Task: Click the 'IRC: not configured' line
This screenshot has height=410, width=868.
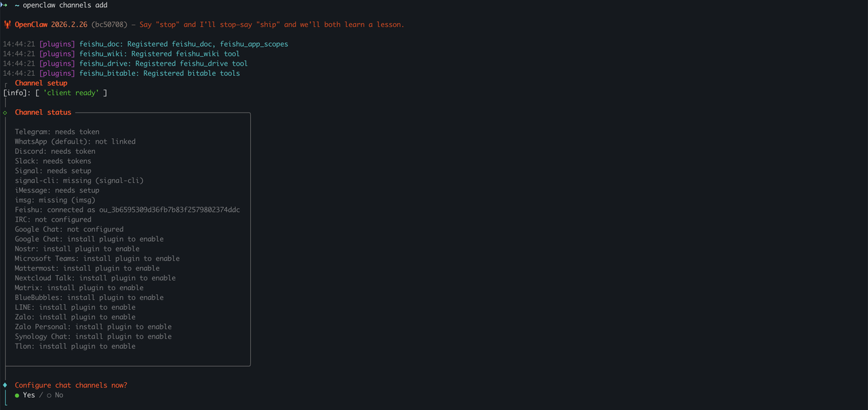Action: [53, 220]
